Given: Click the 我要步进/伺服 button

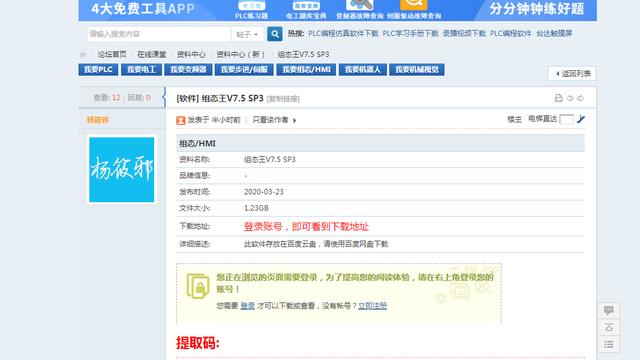Looking at the screenshot, I should pyautogui.click(x=244, y=69).
